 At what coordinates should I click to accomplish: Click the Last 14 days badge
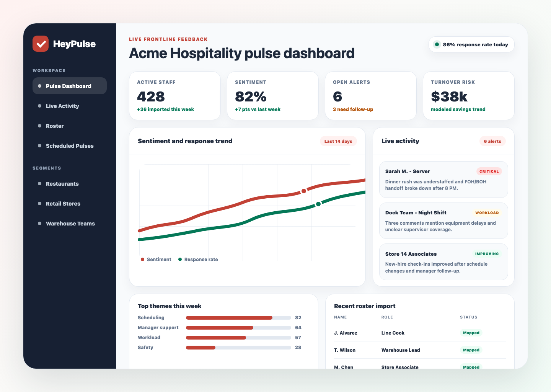(x=338, y=141)
